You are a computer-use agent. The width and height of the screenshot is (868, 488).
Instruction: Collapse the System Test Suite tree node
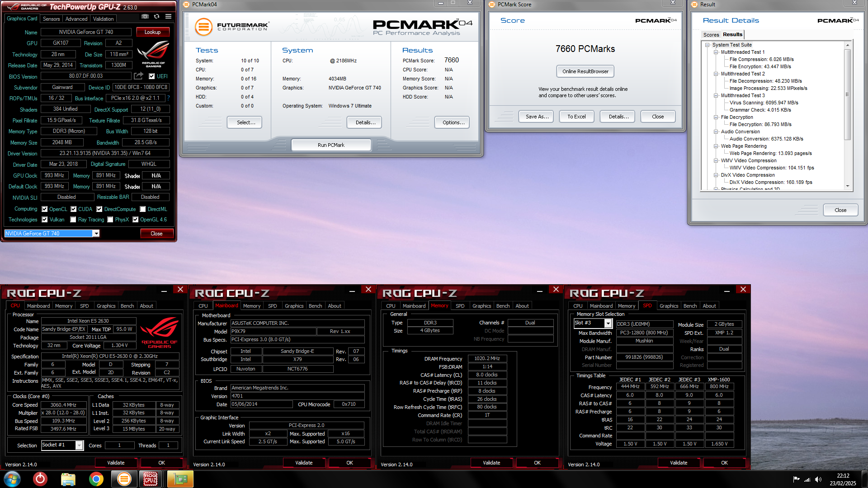(x=707, y=45)
